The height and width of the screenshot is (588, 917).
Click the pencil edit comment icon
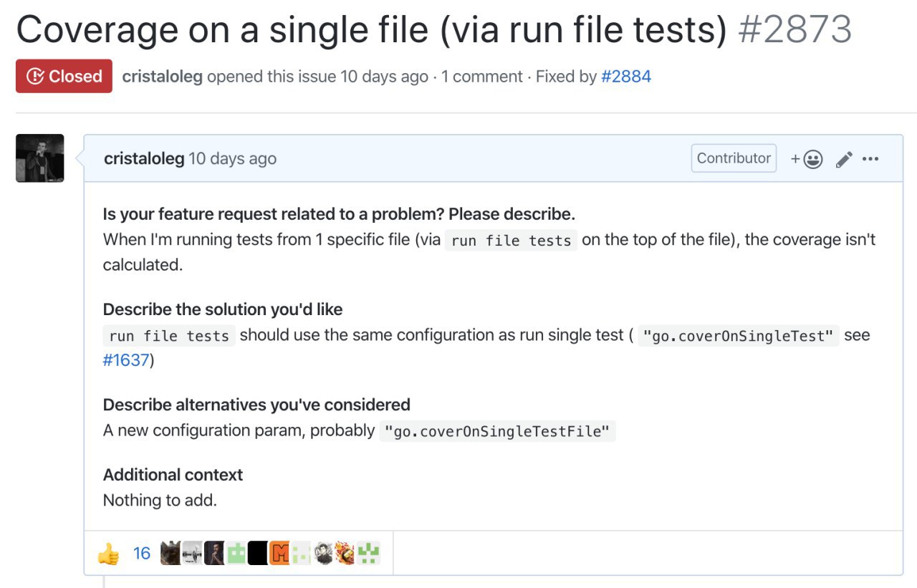(844, 159)
